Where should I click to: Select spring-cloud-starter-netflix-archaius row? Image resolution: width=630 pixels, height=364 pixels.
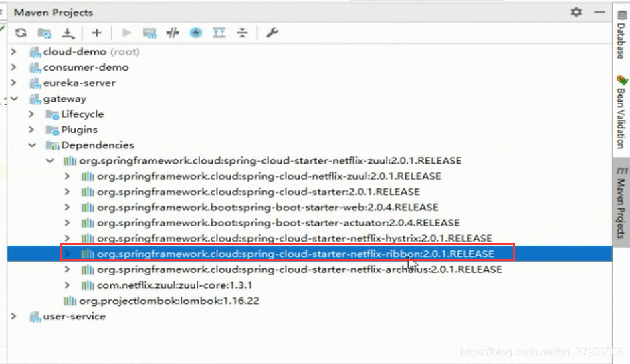(x=300, y=270)
